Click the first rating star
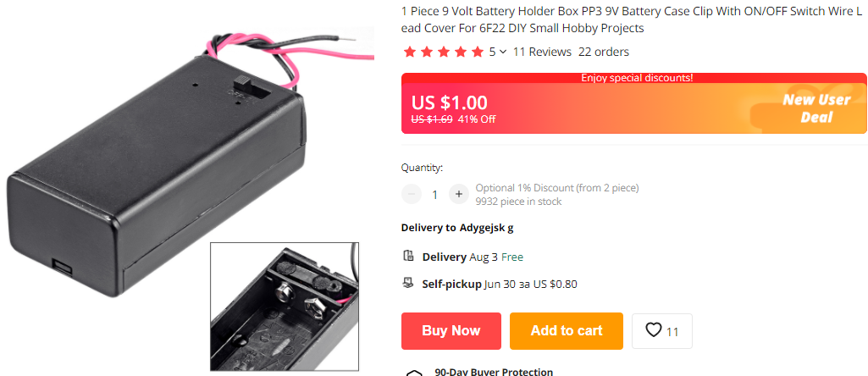The image size is (868, 376). [x=410, y=52]
